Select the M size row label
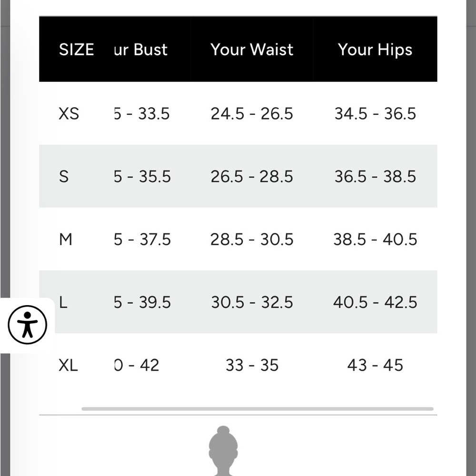This screenshot has width=476, height=476. point(66,239)
